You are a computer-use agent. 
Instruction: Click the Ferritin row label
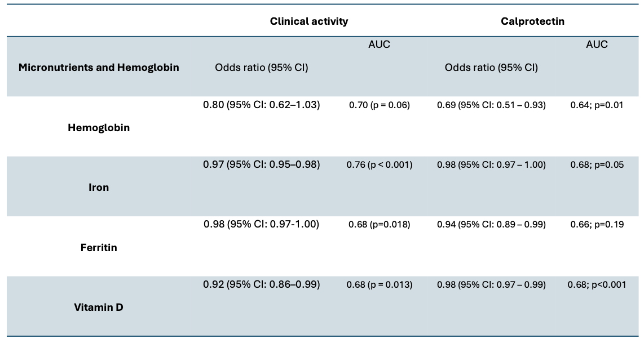[99, 247]
